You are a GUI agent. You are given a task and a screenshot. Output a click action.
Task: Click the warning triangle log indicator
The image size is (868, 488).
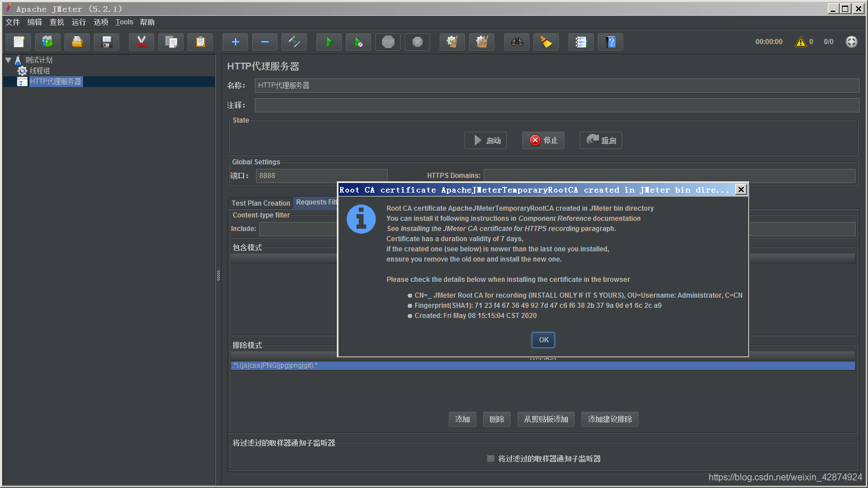[801, 42]
